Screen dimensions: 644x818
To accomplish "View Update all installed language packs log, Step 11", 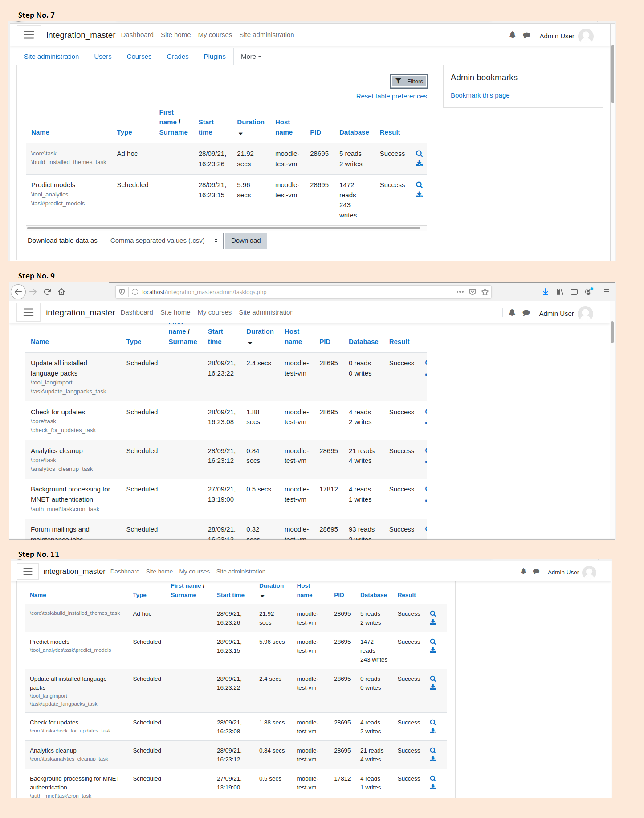I will pyautogui.click(x=433, y=679).
